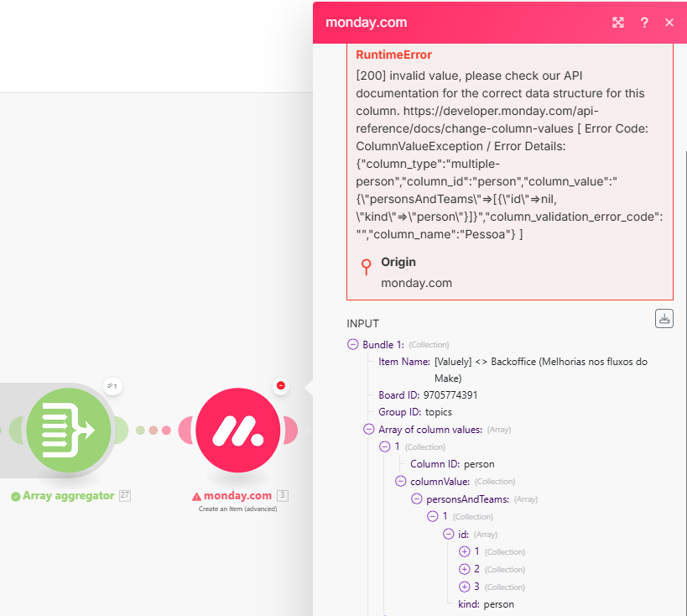Click the INPUT section heading
The width and height of the screenshot is (687, 616).
click(x=362, y=324)
